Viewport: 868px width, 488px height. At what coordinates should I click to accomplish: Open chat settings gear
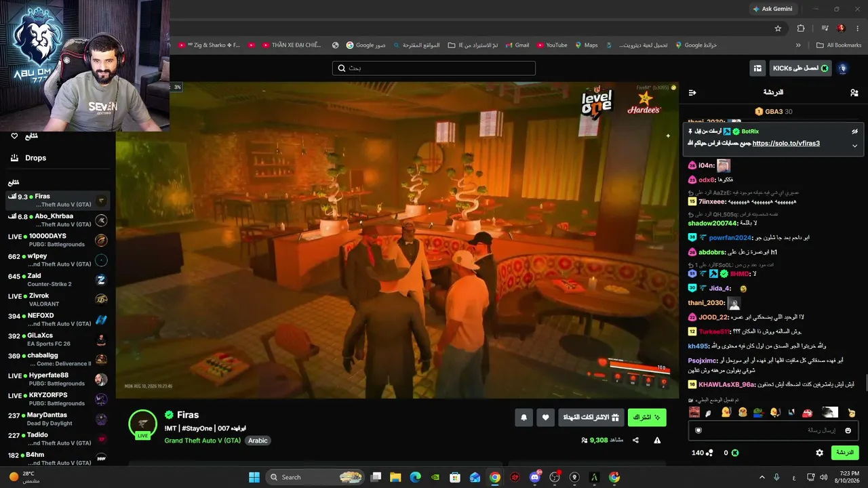(x=819, y=453)
